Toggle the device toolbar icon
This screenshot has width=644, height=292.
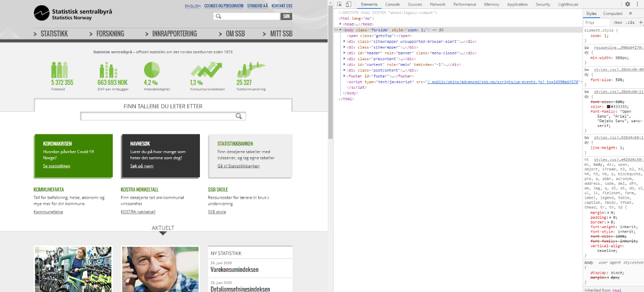tap(349, 4)
